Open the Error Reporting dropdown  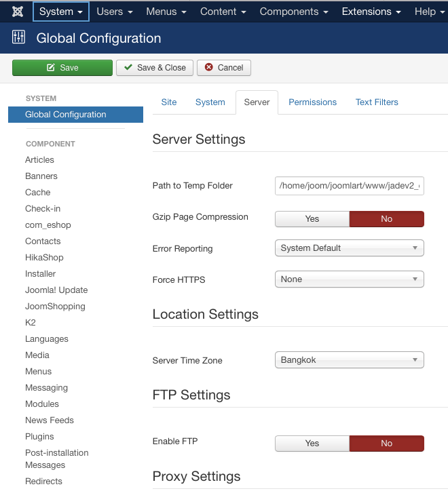[x=349, y=248]
